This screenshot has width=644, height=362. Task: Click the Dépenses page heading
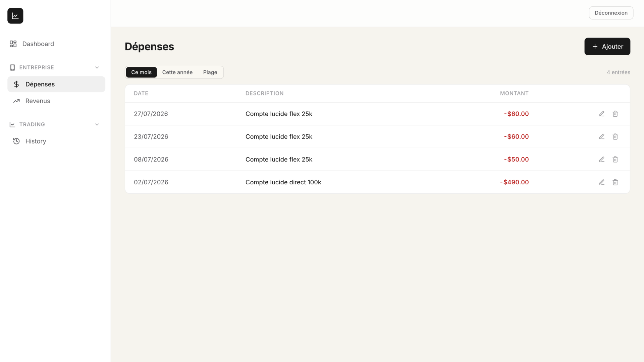149,47
